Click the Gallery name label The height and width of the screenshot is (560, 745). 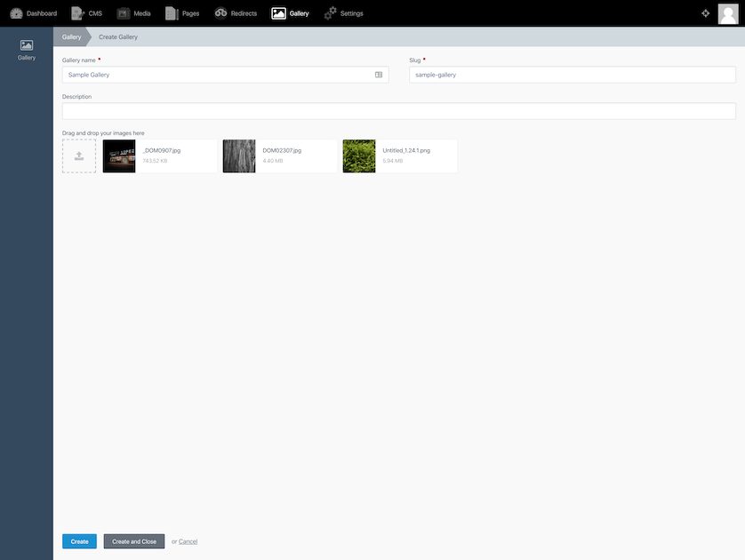coord(79,60)
